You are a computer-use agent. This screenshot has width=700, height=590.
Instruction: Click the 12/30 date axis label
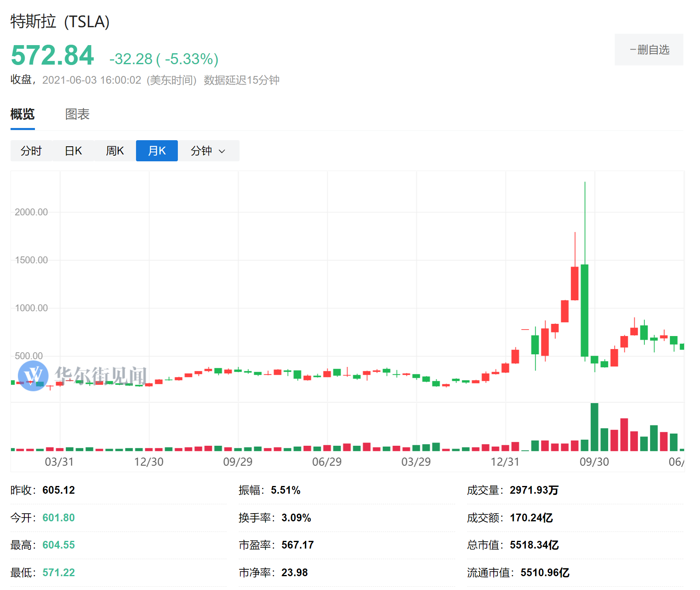coord(149,462)
